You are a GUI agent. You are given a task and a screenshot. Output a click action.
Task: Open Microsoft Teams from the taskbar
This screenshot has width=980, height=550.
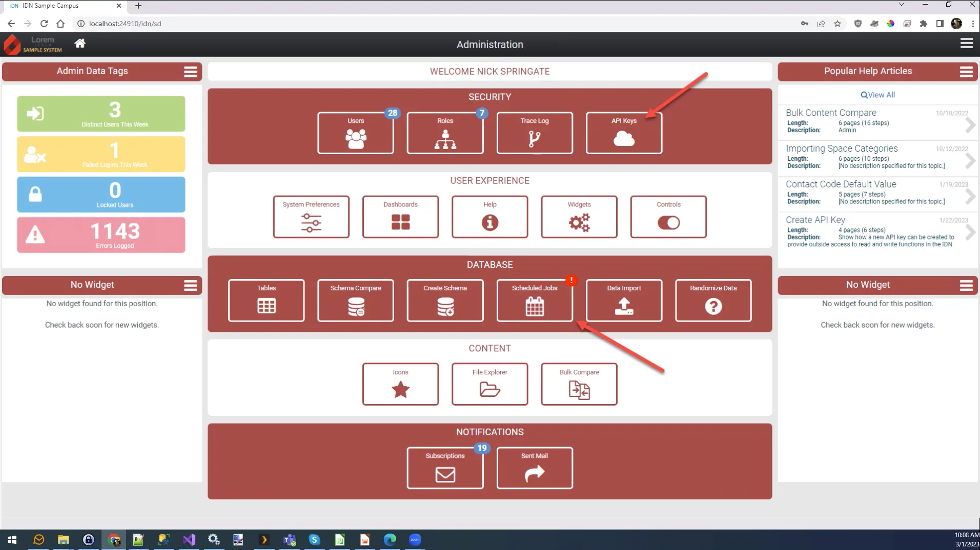click(290, 540)
